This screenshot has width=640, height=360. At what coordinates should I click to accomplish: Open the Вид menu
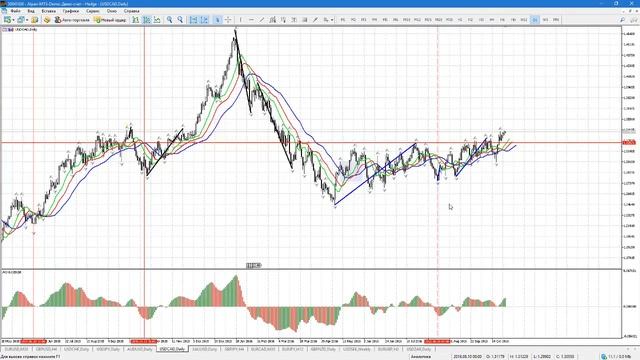[x=31, y=11]
